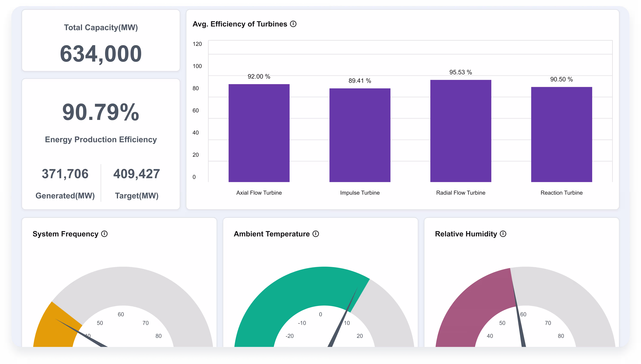Click the Target(MW) label

click(137, 196)
